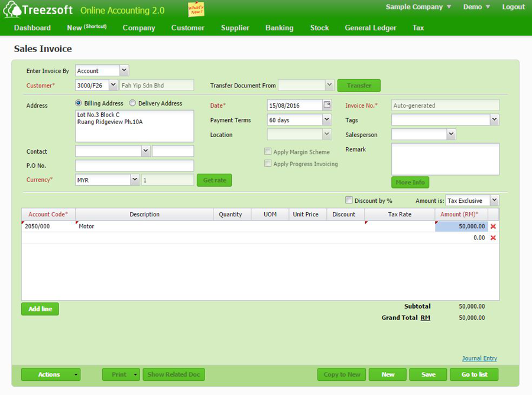Open the Company menu

click(139, 28)
